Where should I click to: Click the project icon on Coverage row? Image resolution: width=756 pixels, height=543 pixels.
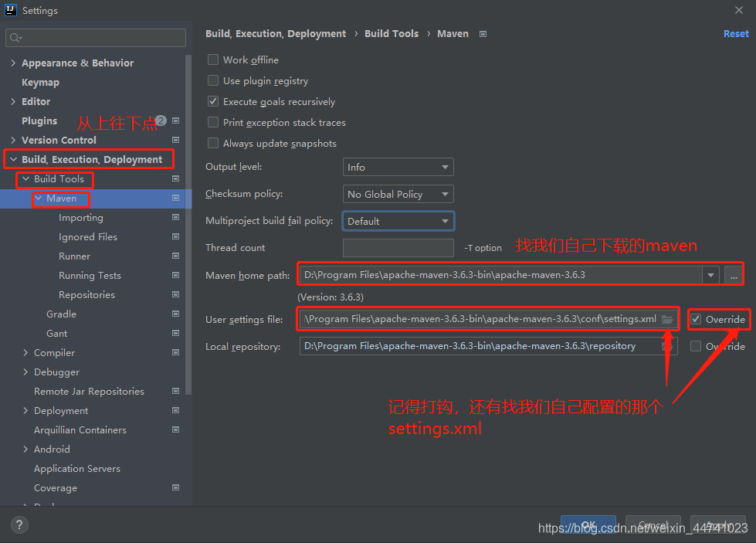[x=175, y=487]
